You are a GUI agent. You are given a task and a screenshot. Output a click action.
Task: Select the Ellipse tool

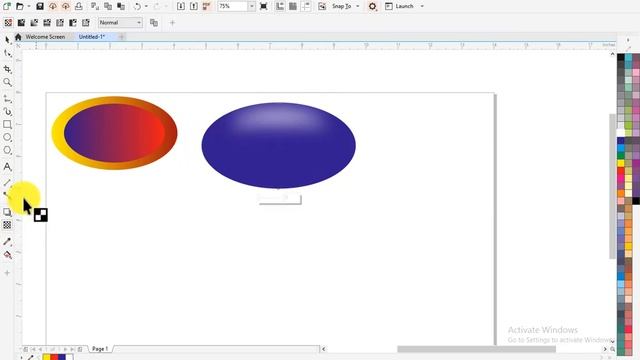(x=7, y=138)
